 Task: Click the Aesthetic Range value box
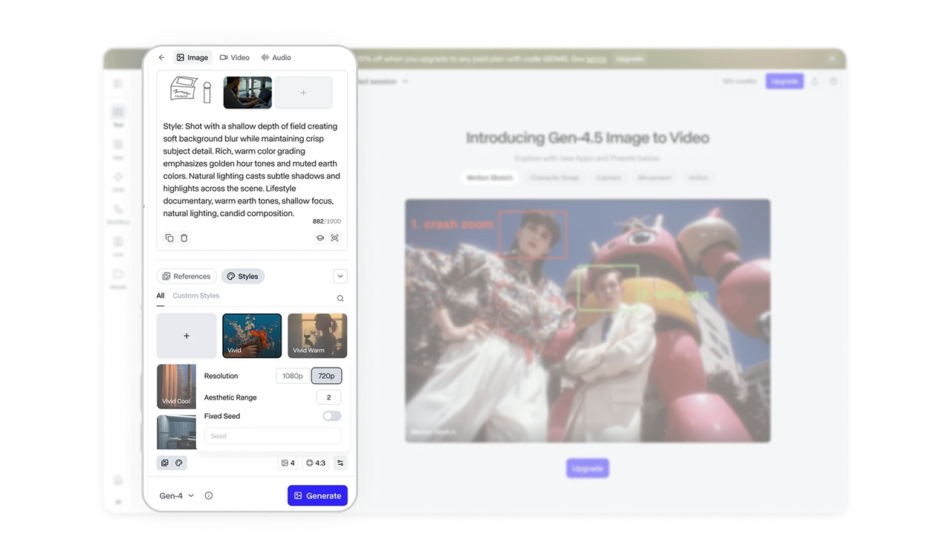coord(329,397)
